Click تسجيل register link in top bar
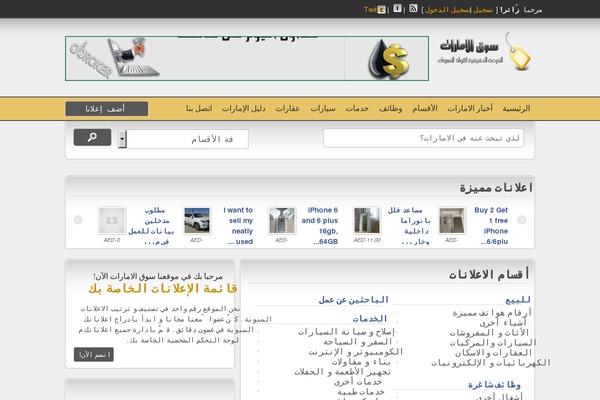 (x=483, y=10)
